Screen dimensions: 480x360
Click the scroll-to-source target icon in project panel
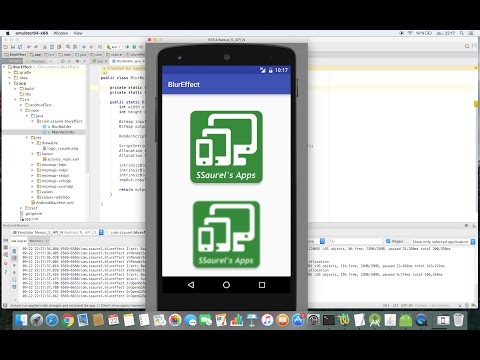tap(63, 61)
